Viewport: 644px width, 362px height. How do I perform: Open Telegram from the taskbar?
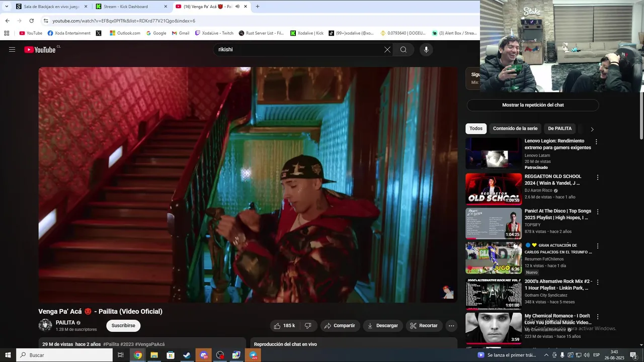click(x=254, y=355)
